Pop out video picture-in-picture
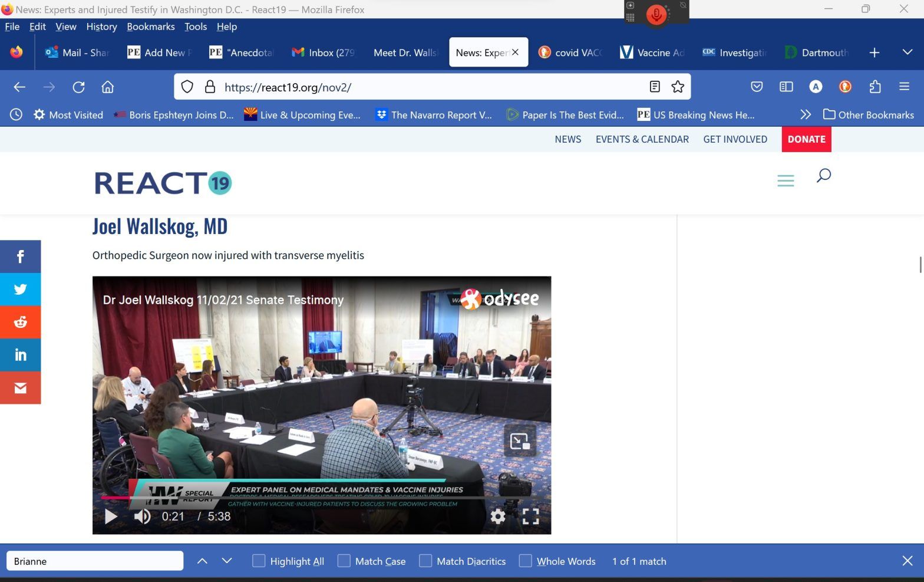Screen dimensions: 924x582 520,440
